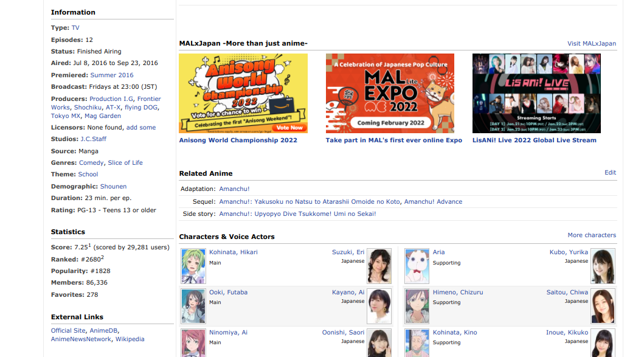
Task: Open the More characters link
Action: [592, 235]
